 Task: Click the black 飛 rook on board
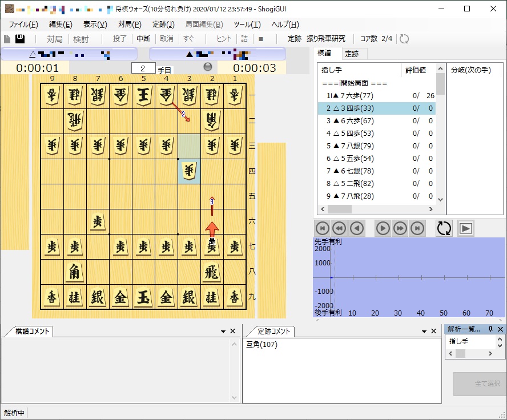pyautogui.click(x=212, y=272)
